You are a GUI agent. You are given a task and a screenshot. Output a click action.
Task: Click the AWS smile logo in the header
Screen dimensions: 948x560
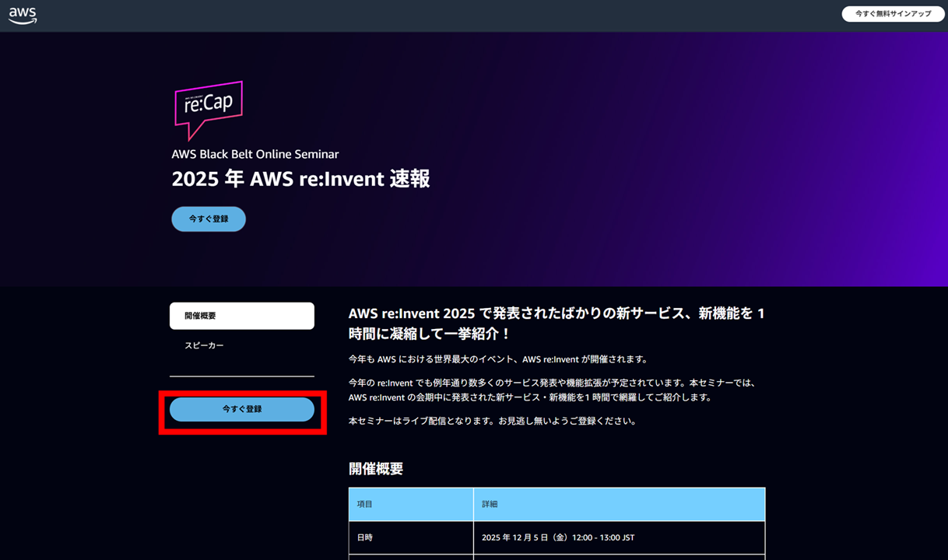(23, 14)
